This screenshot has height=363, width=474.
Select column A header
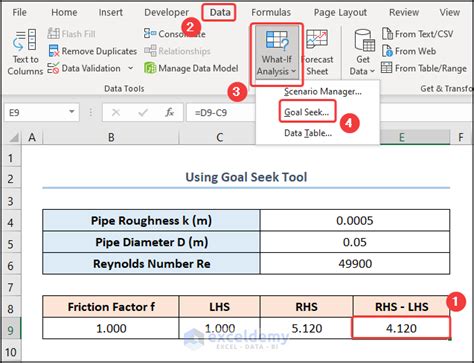click(x=32, y=137)
